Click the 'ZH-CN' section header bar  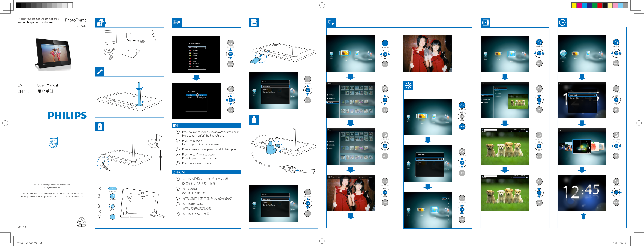coord(206,172)
